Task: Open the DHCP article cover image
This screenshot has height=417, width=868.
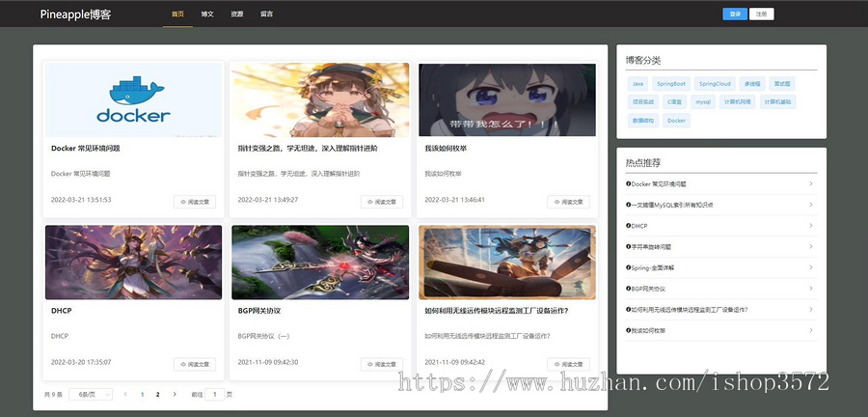Action: (x=133, y=262)
